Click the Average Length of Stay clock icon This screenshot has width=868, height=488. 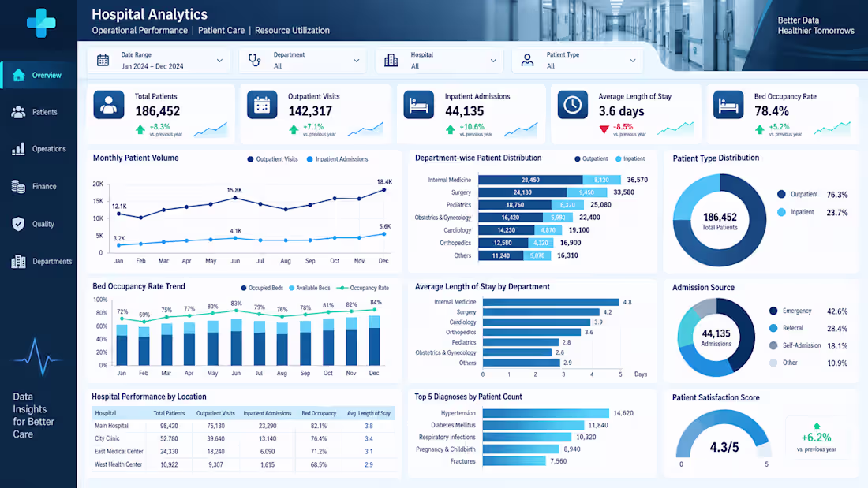click(572, 105)
